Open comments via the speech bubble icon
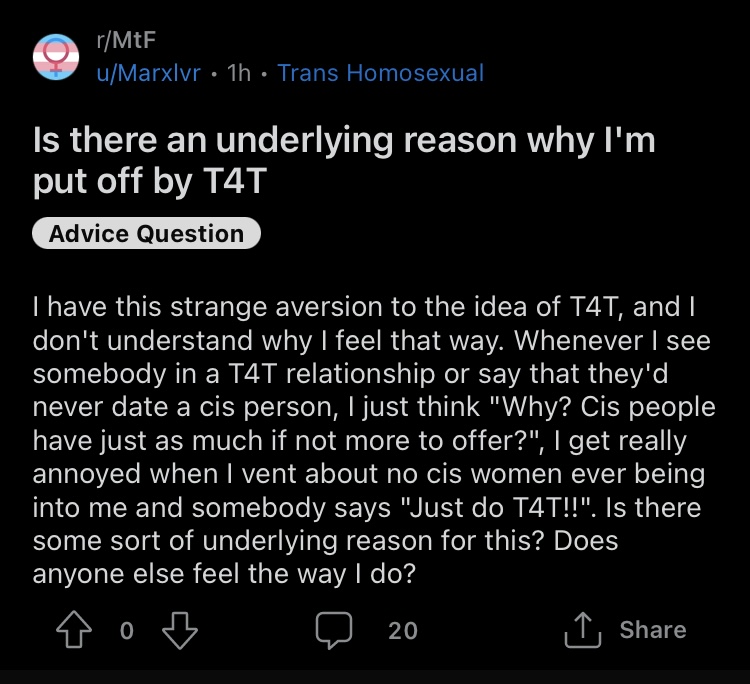 coord(334,630)
